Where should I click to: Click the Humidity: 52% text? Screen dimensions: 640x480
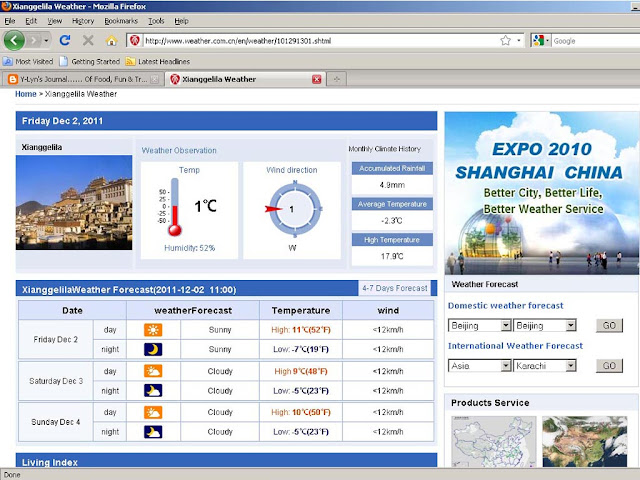tap(189, 248)
